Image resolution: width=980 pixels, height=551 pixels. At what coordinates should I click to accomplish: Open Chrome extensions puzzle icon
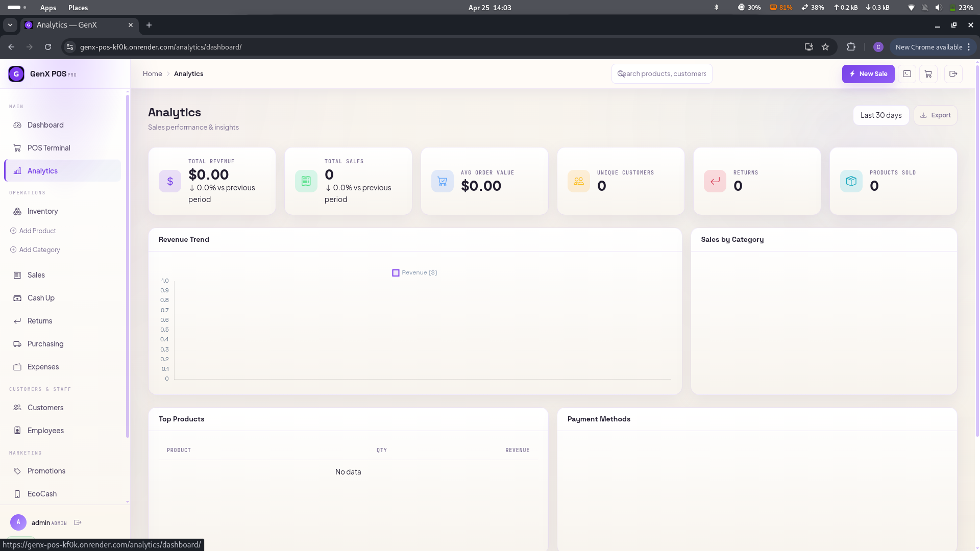[851, 47]
